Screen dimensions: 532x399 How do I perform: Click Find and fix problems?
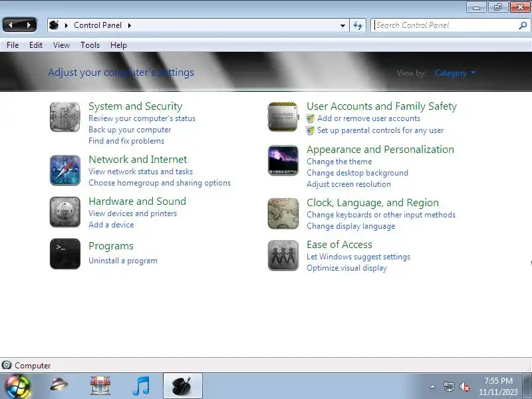coord(126,141)
